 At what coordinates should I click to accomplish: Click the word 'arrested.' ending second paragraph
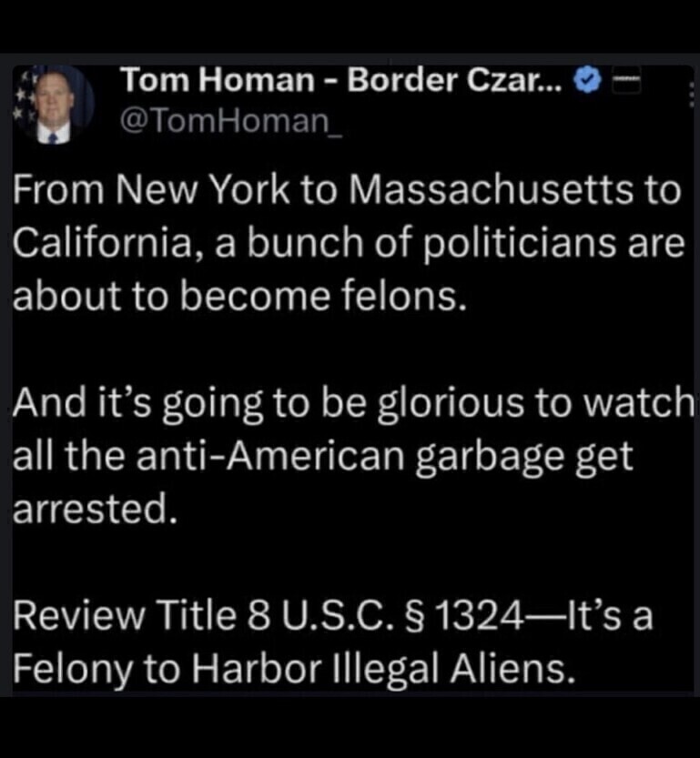96,509
